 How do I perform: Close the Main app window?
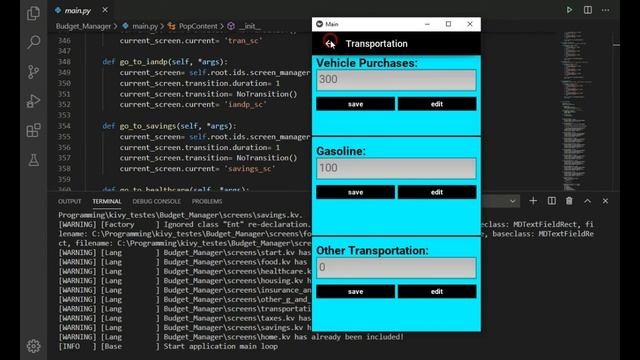470,24
